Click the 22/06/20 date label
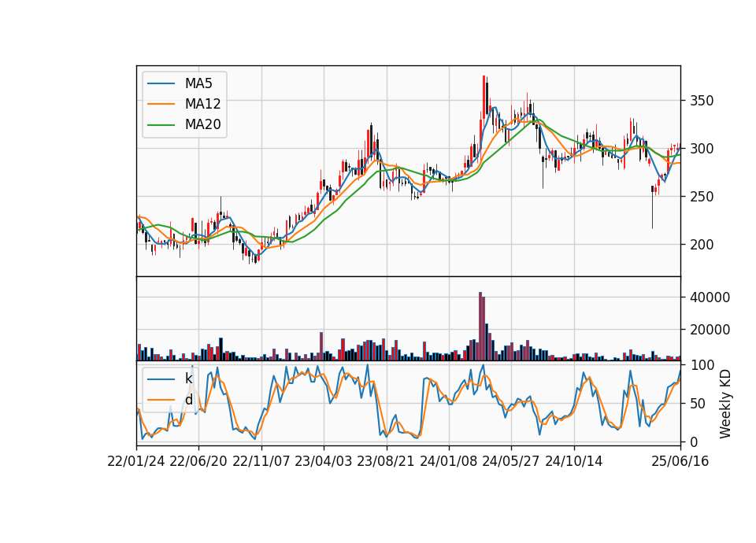This screenshot has width=756, height=543. 198,461
